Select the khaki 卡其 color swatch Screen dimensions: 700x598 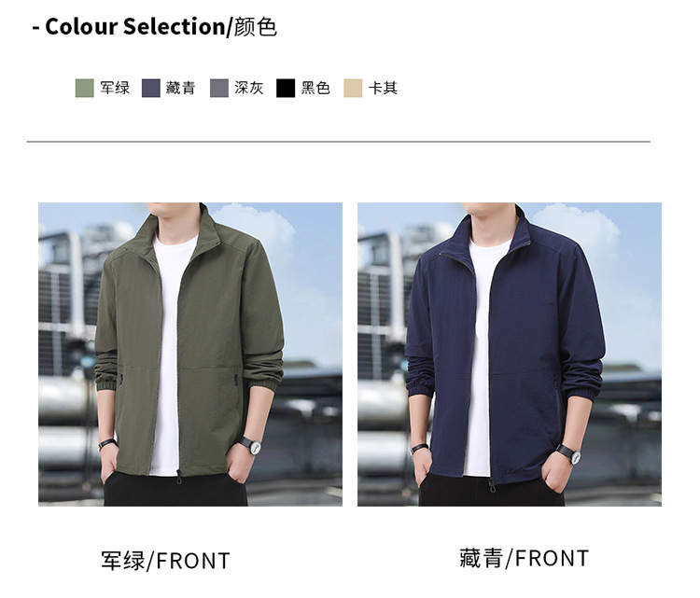point(353,88)
